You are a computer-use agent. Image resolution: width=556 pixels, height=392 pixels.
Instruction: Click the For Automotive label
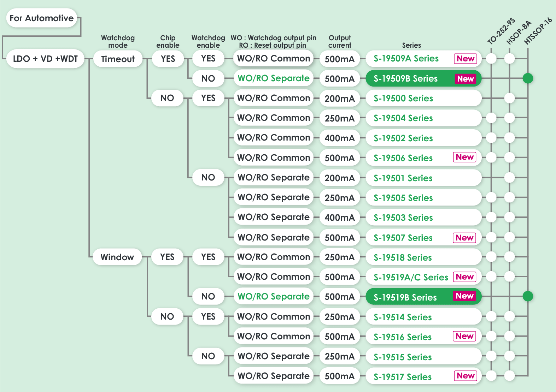click(42, 18)
